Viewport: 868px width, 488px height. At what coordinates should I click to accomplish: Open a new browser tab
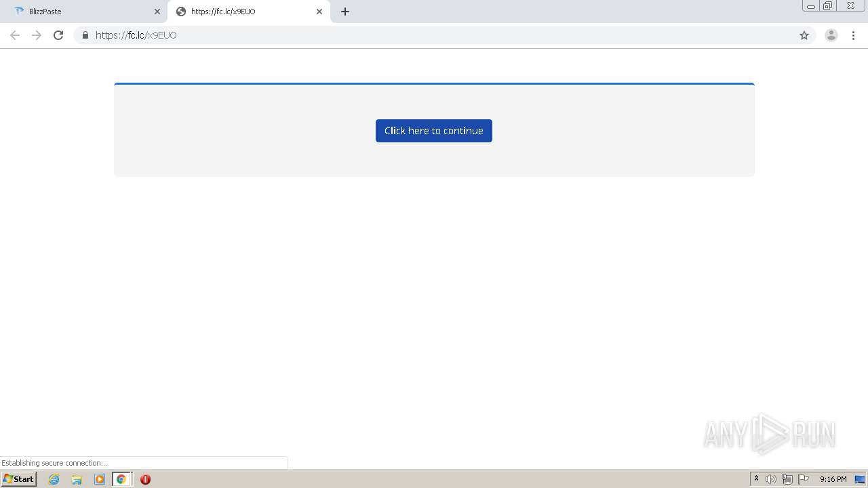345,12
